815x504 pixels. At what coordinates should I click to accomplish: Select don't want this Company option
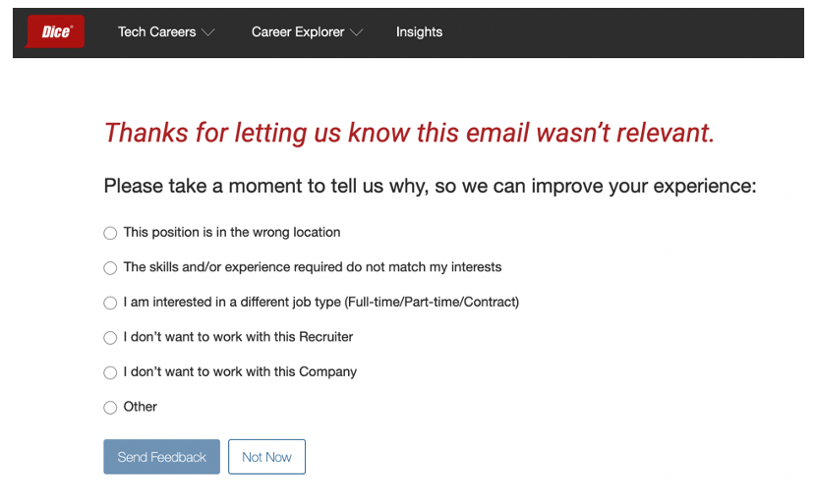pos(110,372)
